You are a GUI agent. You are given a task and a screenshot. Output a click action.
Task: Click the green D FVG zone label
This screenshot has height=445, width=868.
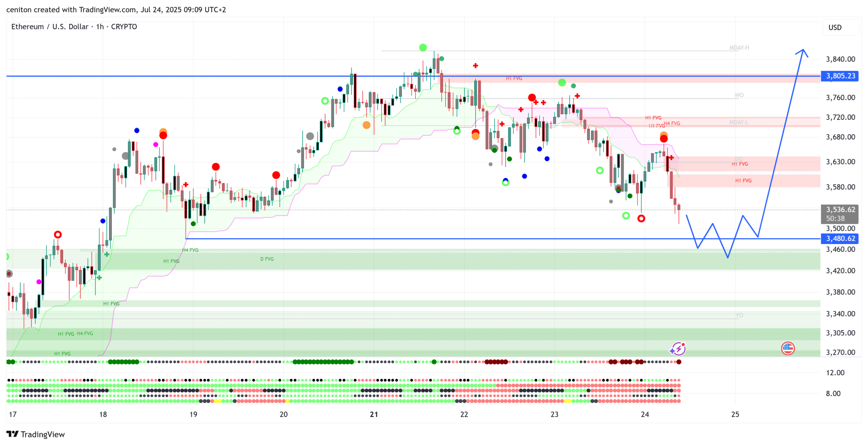pyautogui.click(x=267, y=259)
